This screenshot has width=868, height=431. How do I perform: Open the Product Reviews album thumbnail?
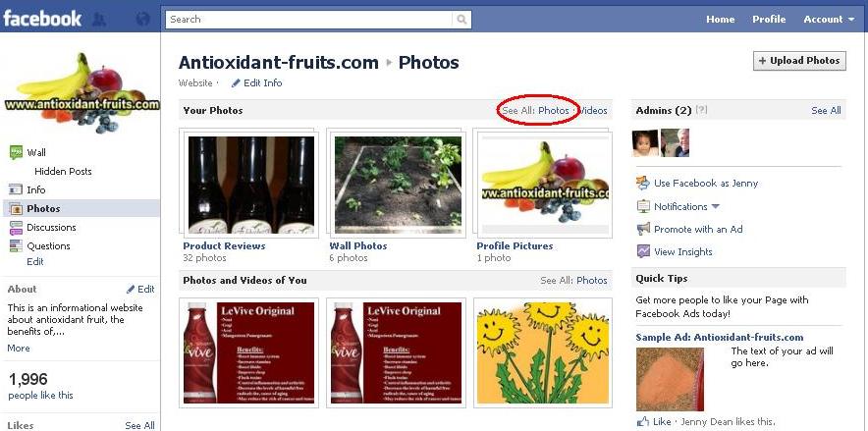click(x=250, y=185)
